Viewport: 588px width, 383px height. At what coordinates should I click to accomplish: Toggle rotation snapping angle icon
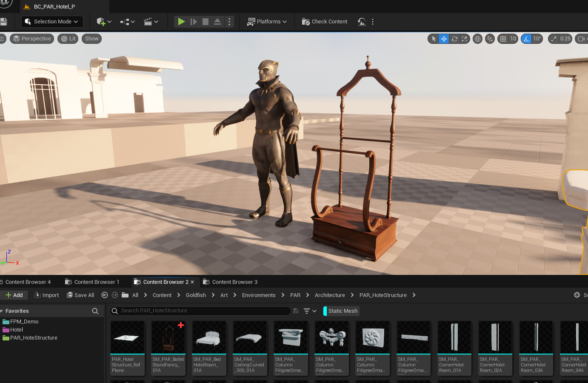click(x=526, y=39)
